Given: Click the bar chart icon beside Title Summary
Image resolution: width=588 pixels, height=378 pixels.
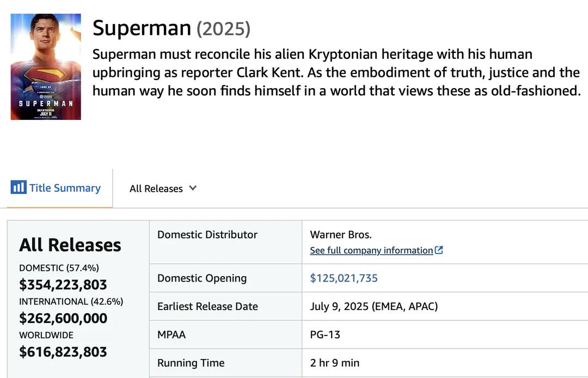Looking at the screenshot, I should pos(19,187).
